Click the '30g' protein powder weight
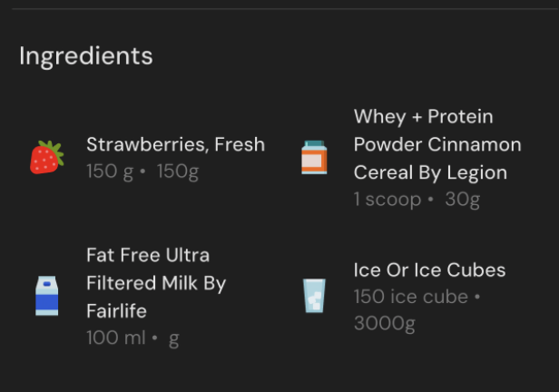The width and height of the screenshot is (559, 392). (462, 200)
